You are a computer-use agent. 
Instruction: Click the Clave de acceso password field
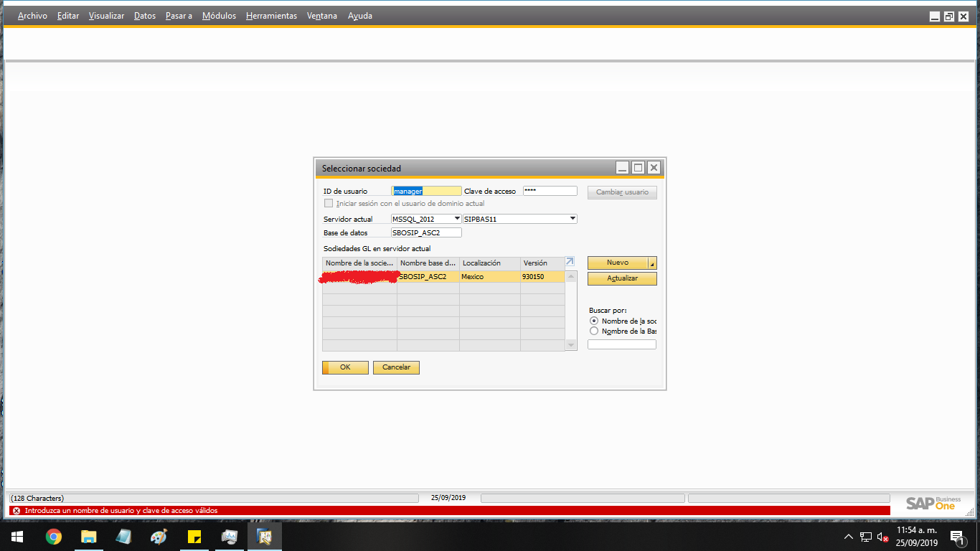[x=550, y=191]
